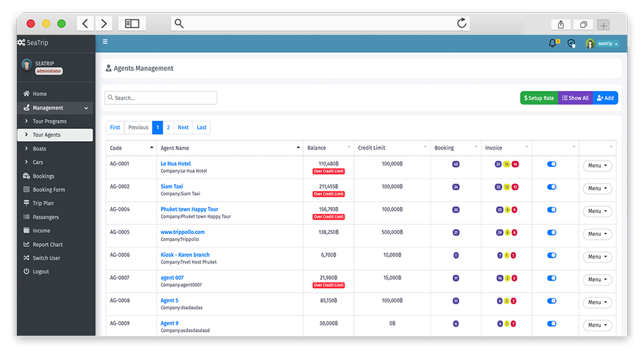Screen dimensions: 644x359
Task: Open the Phuket town Happy Tour link
Action: point(189,209)
